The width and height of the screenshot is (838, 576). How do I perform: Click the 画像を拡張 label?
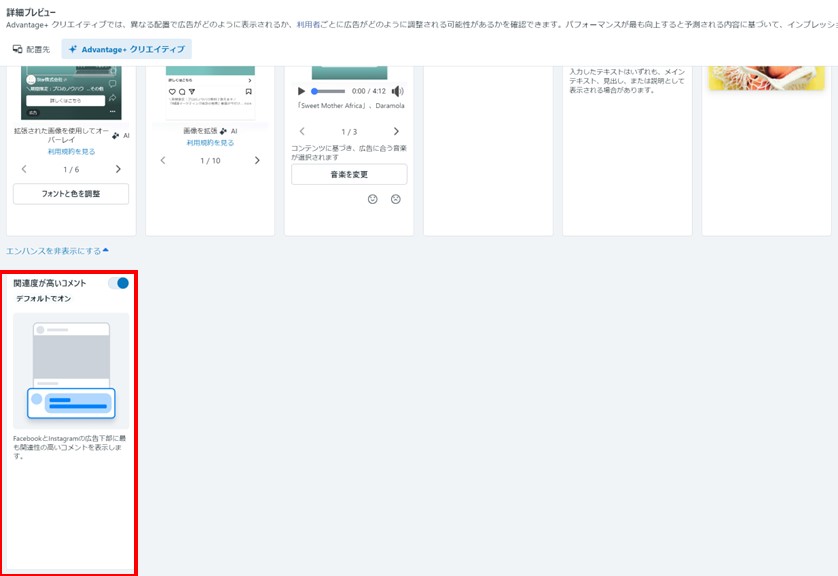point(200,131)
